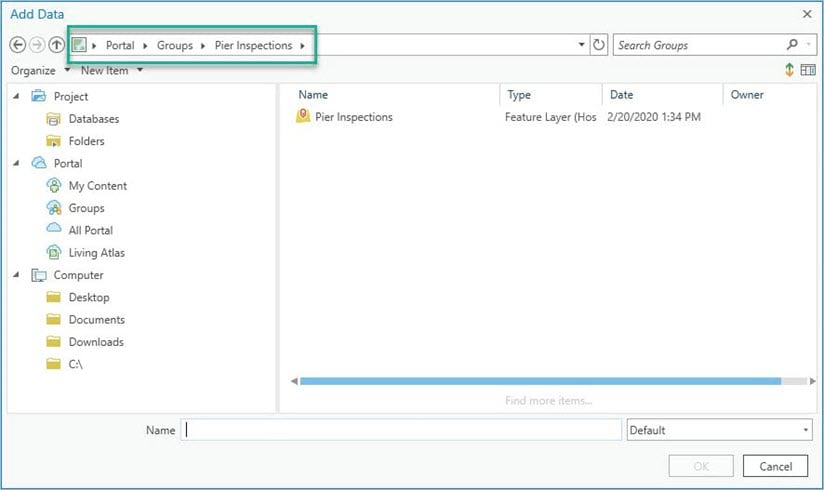Click the Documents folder icon
The height and width of the screenshot is (490, 824).
54,319
